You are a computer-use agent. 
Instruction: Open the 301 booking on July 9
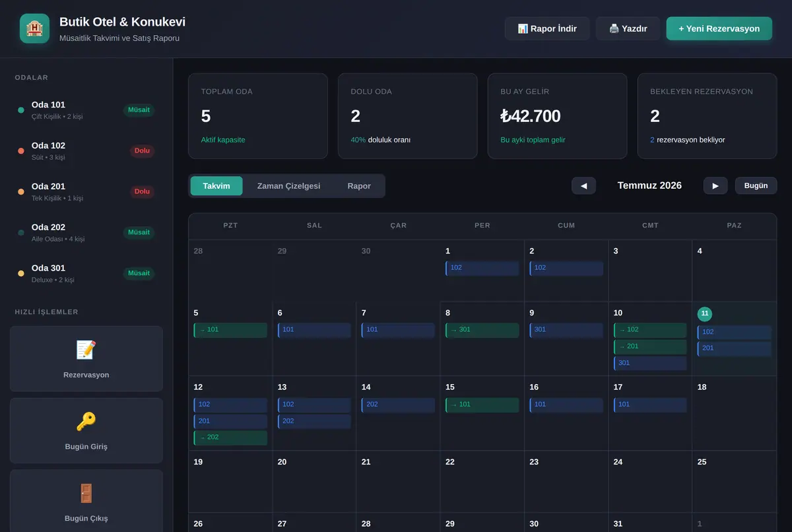566,330
